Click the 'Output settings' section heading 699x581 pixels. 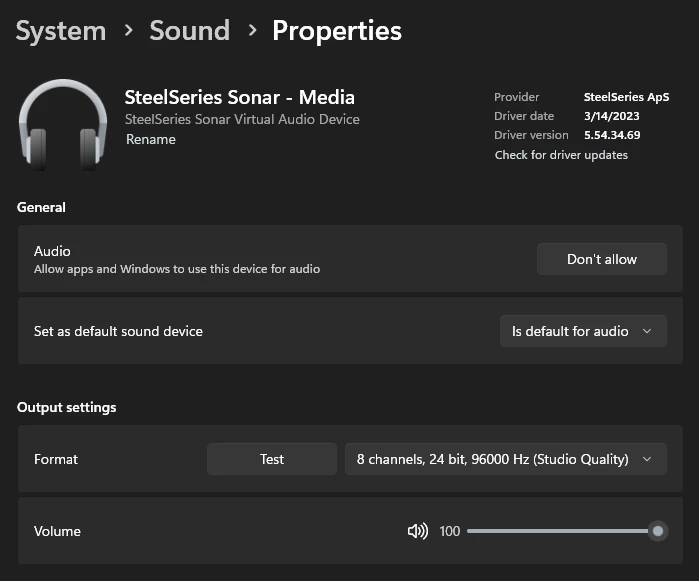[66, 408]
